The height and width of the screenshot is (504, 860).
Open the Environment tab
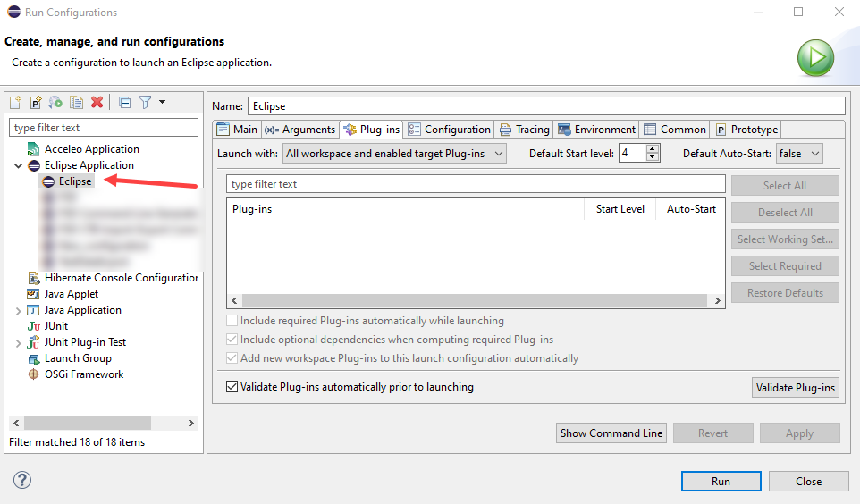[x=596, y=130]
